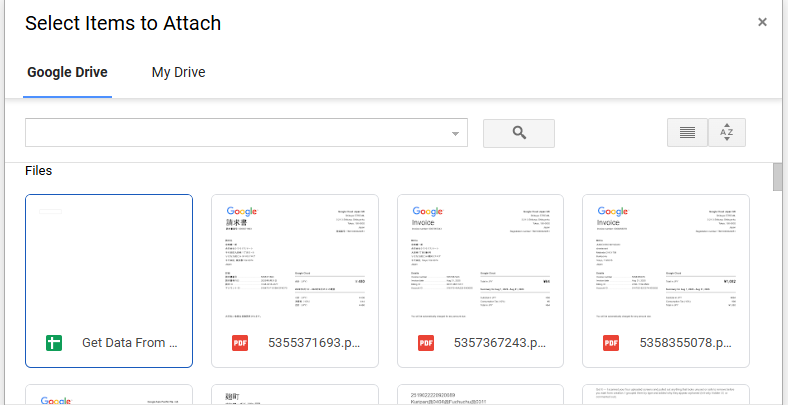Click the file name '5358355078.p...'
Viewport: 788px width, 405px height.
click(685, 343)
